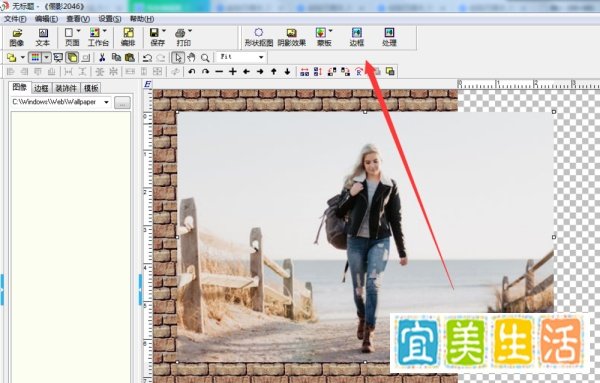
Task: Nudge image up with up arrow
Action: click(x=274, y=72)
